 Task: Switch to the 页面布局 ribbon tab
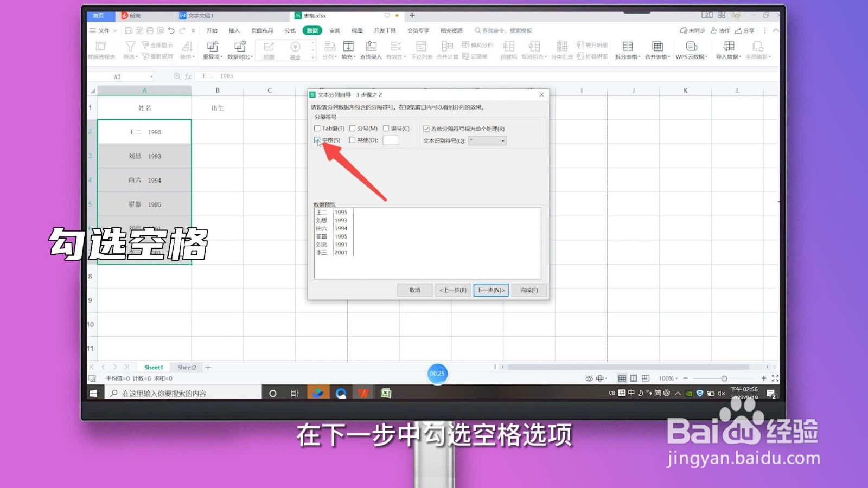point(262,30)
